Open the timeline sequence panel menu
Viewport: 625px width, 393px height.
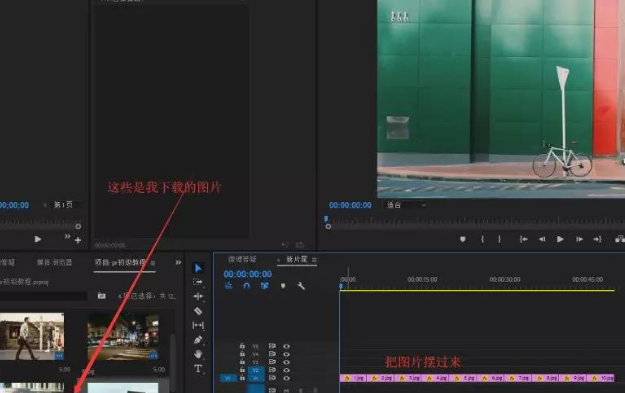click(x=314, y=259)
